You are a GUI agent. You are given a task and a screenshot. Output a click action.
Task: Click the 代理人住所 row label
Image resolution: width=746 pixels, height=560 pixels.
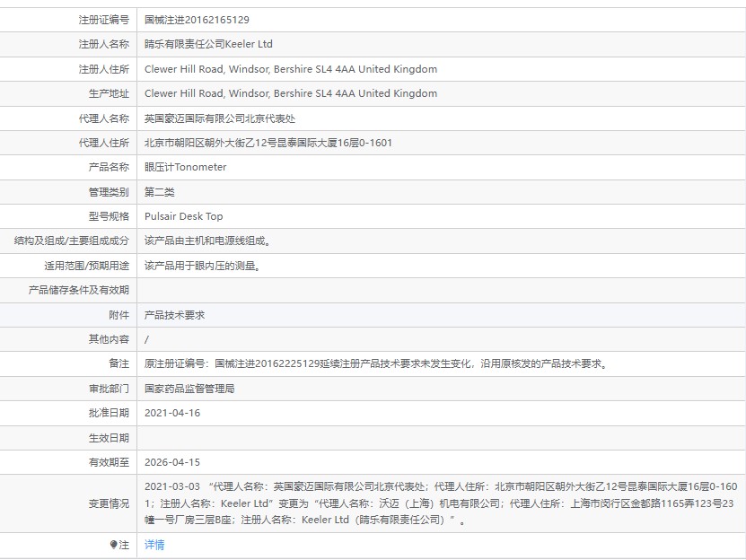click(x=104, y=143)
